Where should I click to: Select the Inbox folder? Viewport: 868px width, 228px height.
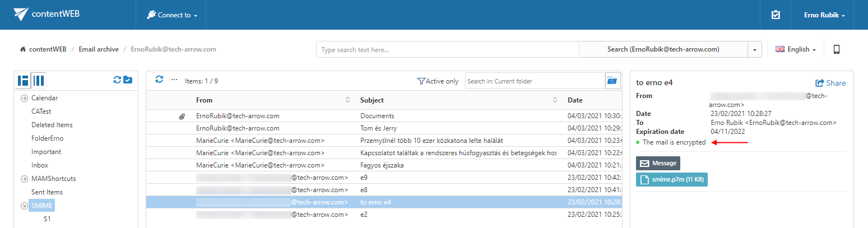[40, 165]
